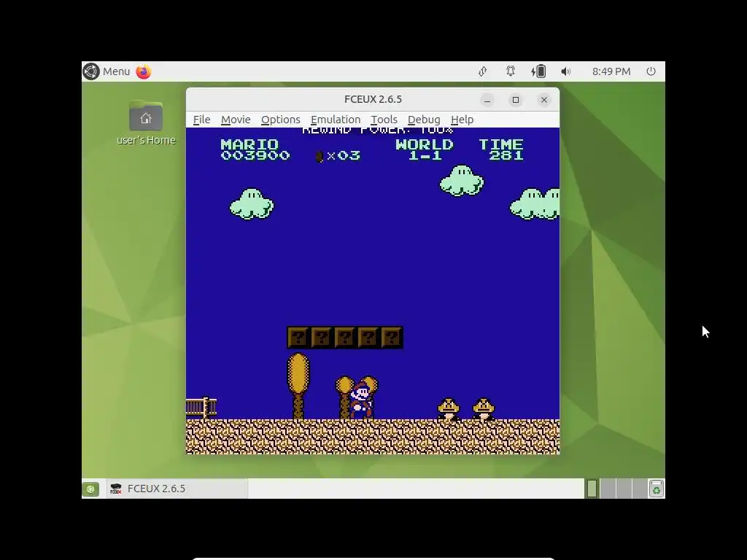The width and height of the screenshot is (747, 560).
Task: Open the Emulation menu
Action: pos(336,120)
